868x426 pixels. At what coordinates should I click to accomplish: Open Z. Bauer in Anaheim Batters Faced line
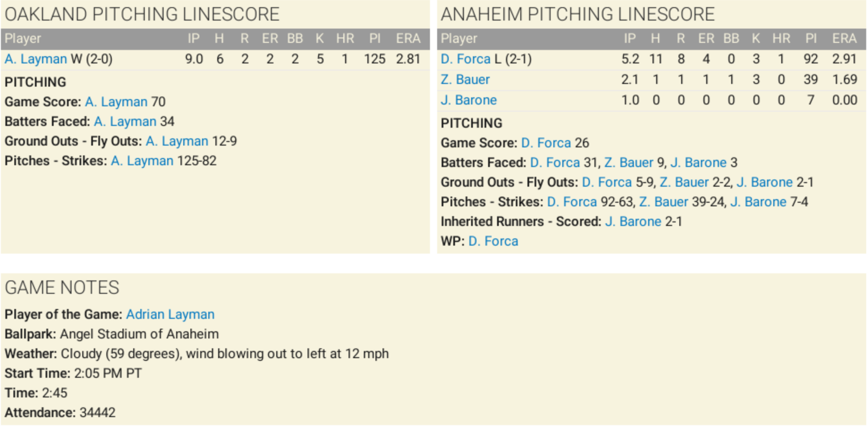point(629,163)
